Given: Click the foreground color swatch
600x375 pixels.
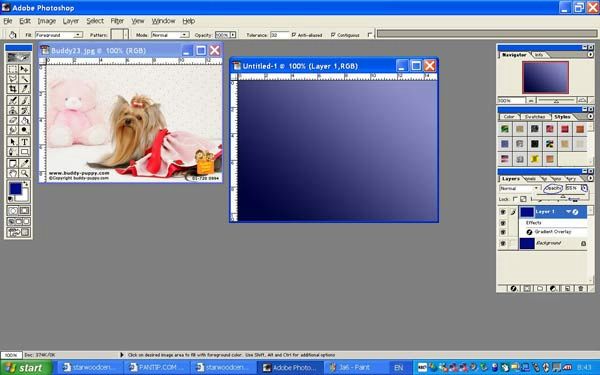Looking at the screenshot, I should click(15, 188).
